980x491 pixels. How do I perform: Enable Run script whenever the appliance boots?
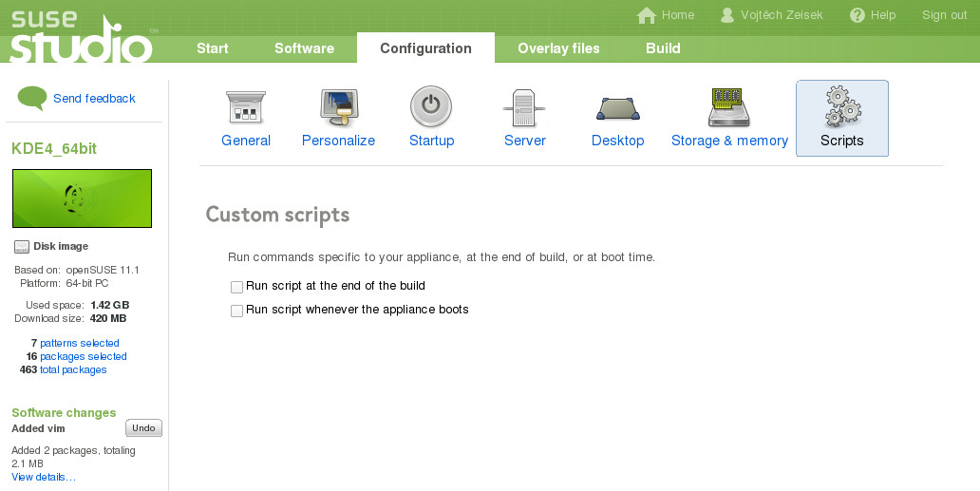[x=236, y=311]
